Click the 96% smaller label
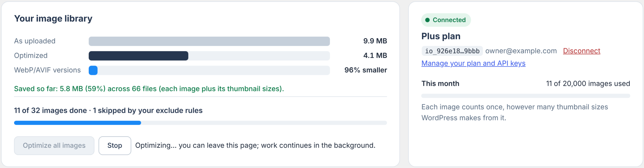 [x=366, y=70]
